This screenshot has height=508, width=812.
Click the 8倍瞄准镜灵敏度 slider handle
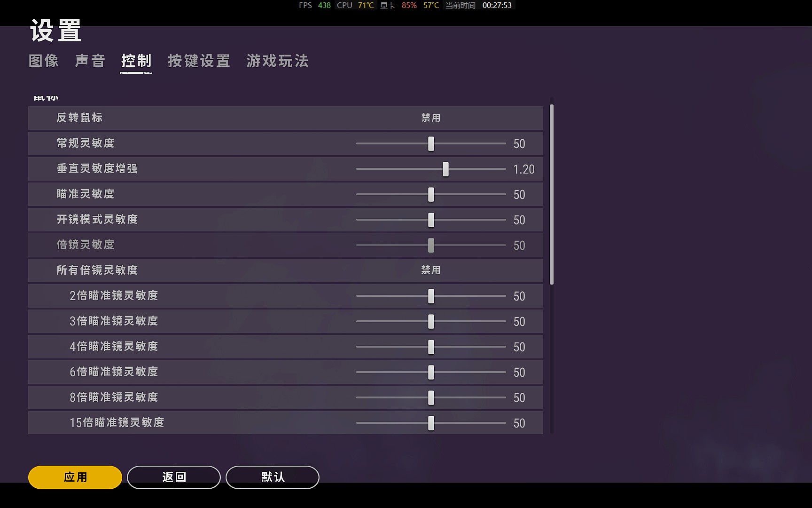point(431,398)
